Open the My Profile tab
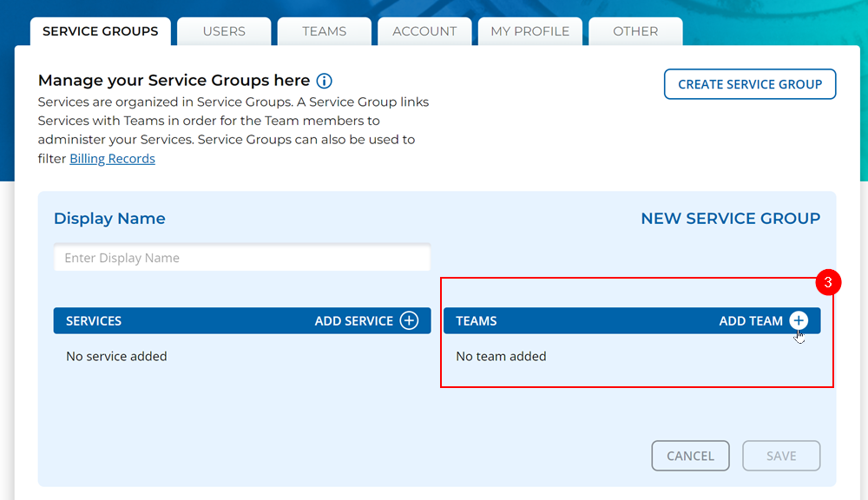 click(x=530, y=31)
